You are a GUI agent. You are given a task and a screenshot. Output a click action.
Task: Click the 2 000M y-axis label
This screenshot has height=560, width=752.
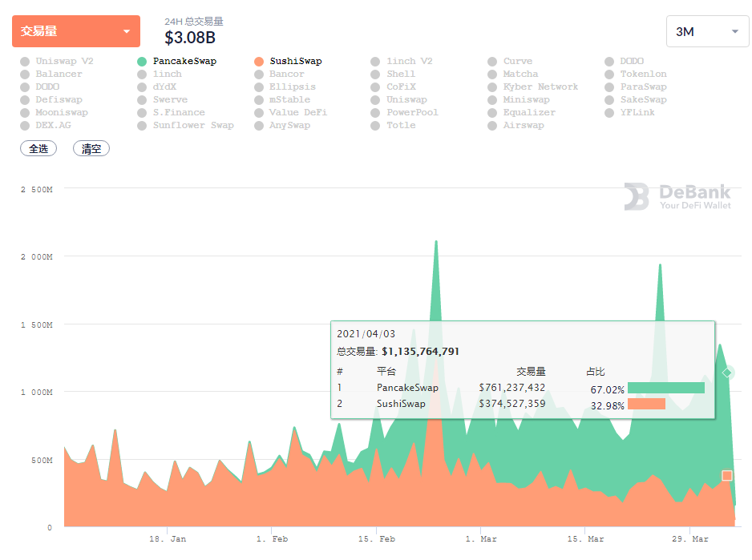pos(37,257)
